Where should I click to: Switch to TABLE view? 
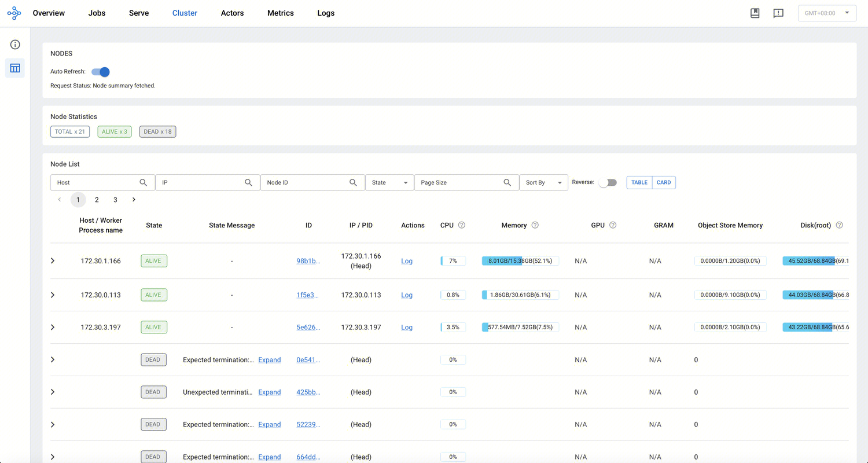point(639,182)
